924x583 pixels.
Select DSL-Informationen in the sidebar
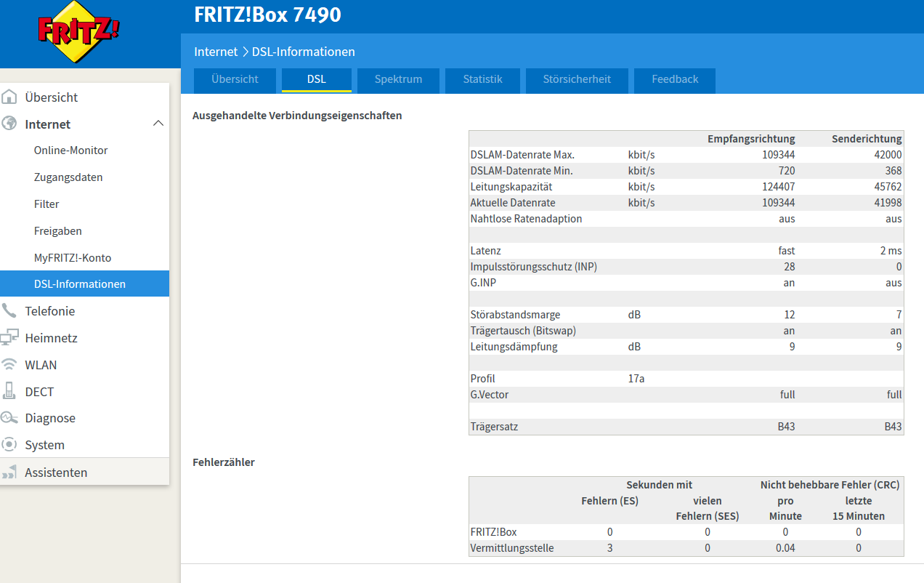coord(84,284)
